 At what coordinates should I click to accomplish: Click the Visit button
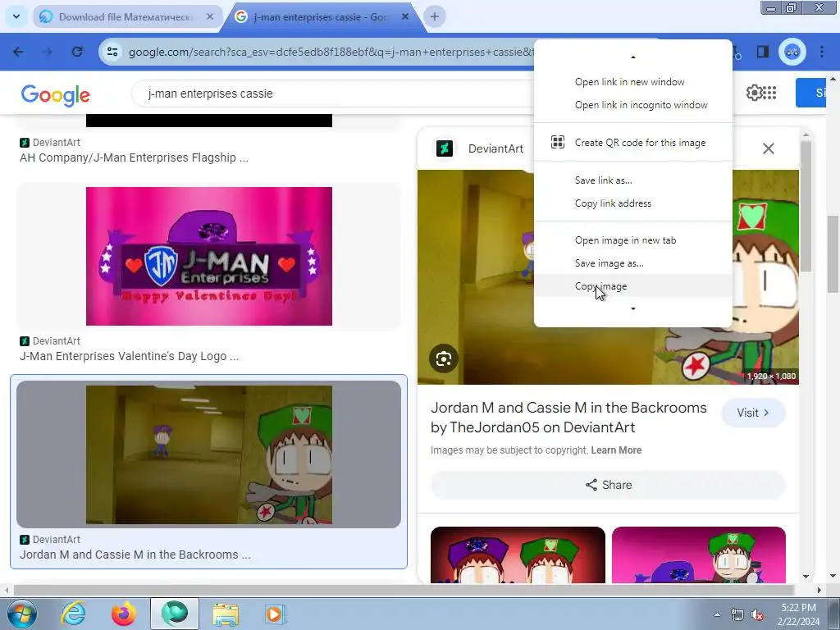(753, 413)
